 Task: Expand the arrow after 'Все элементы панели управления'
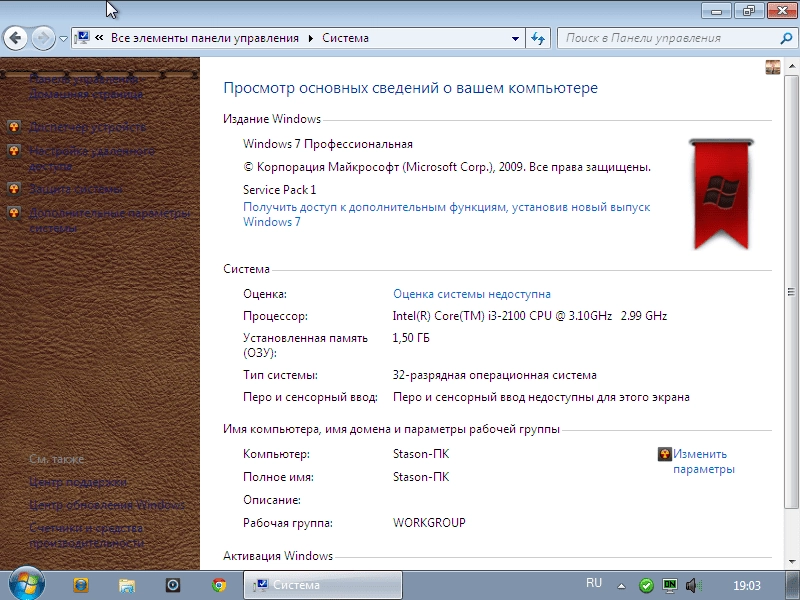coord(310,38)
